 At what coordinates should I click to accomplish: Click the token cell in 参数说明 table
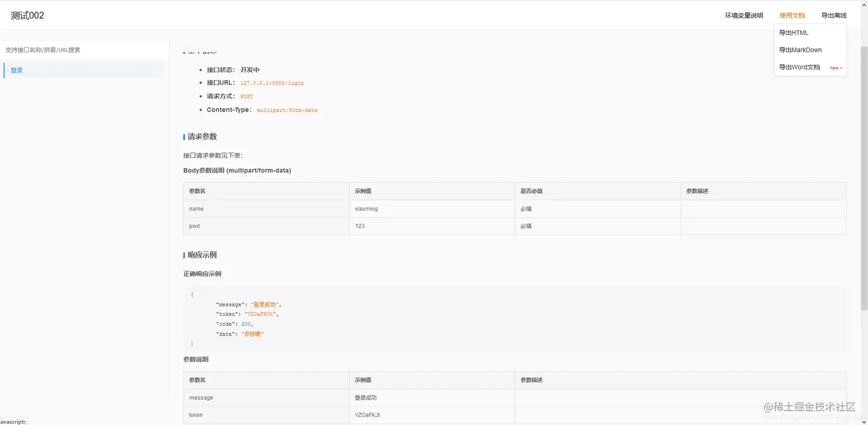pos(266,415)
